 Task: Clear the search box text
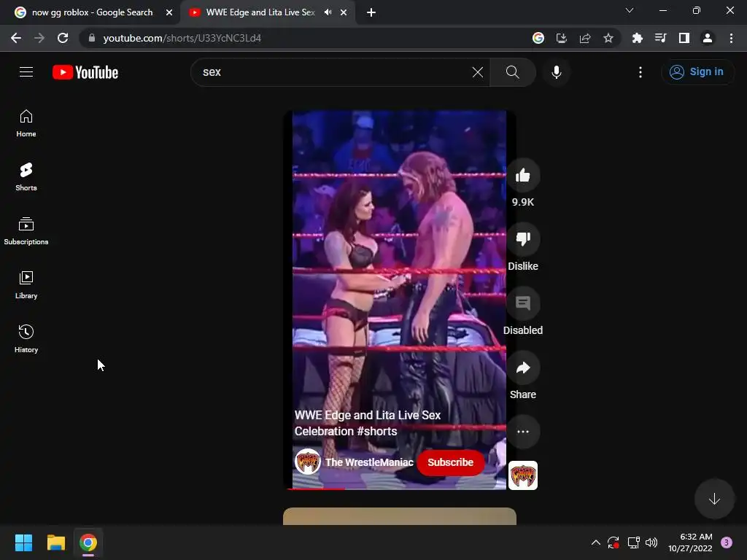point(477,72)
